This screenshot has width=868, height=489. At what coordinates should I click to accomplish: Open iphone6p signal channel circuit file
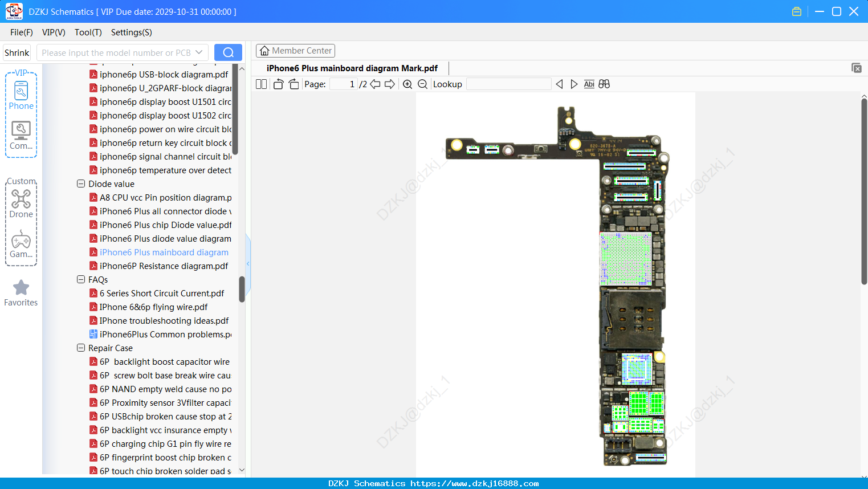165,157
